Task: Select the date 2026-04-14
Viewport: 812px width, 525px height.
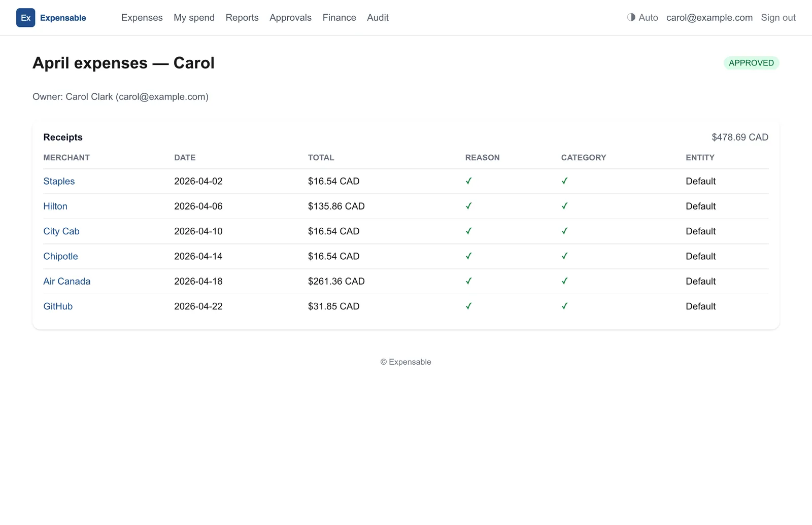Action: coord(198,256)
